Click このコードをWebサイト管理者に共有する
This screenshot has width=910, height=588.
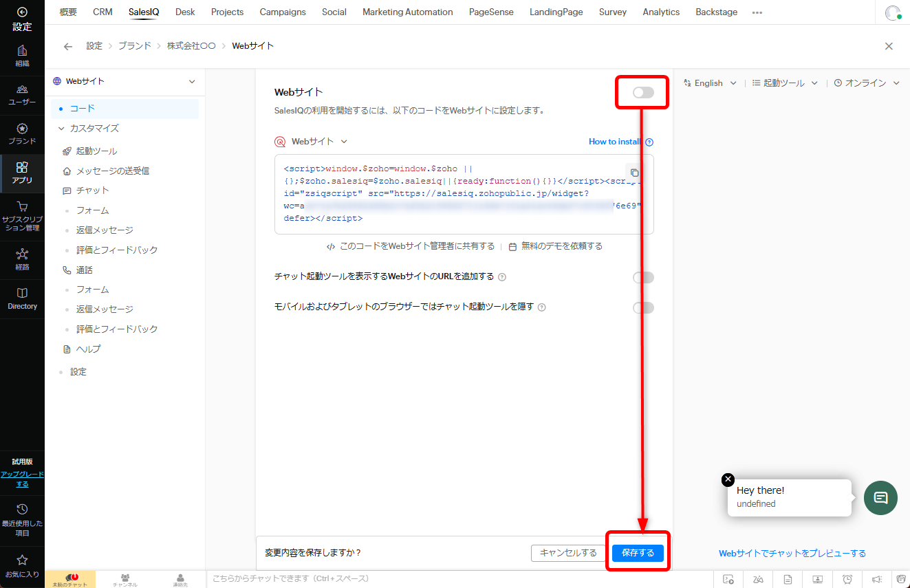click(411, 246)
